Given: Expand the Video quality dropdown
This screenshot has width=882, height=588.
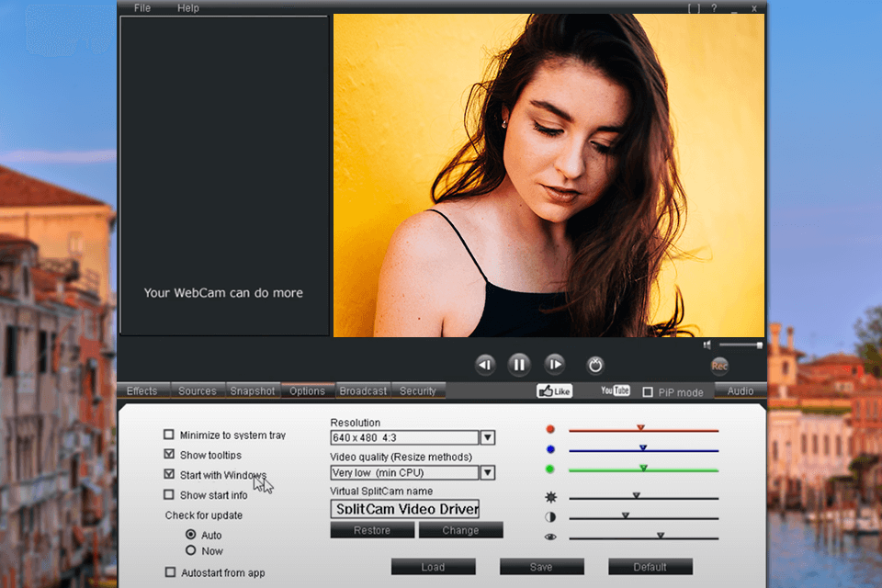Looking at the screenshot, I should [x=488, y=472].
